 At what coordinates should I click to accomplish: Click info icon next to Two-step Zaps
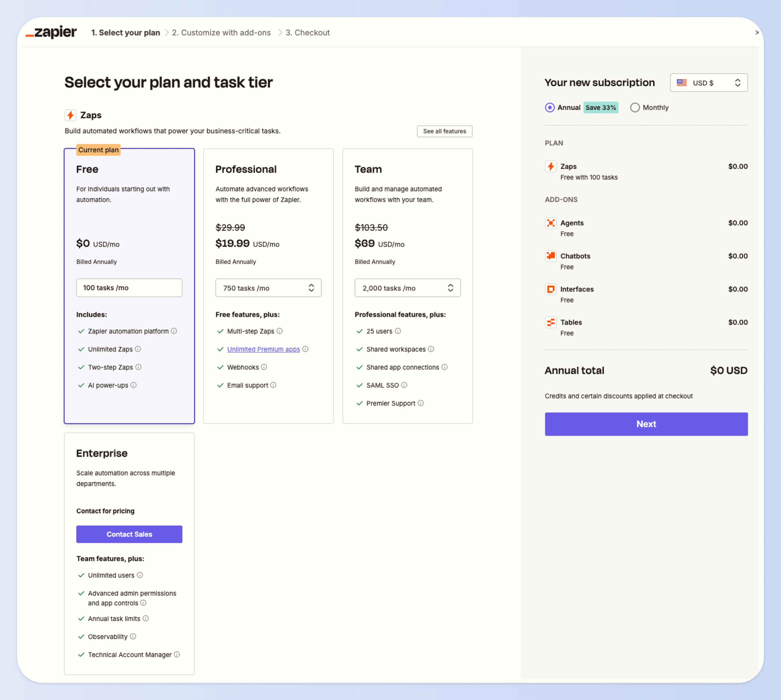click(x=139, y=367)
